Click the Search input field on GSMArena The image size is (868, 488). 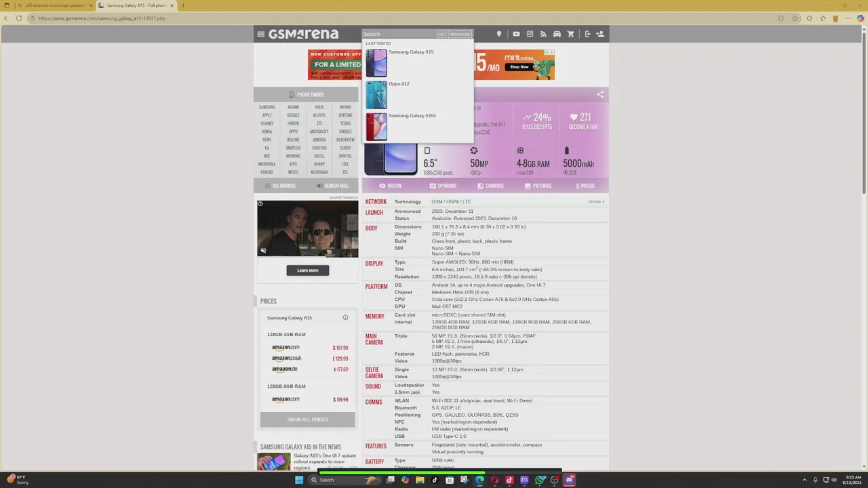399,34
